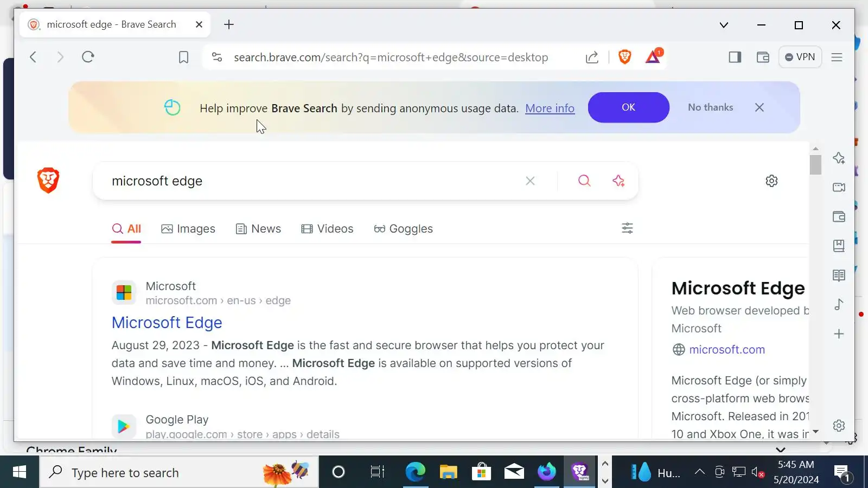Open the Google Play result source

point(177,420)
